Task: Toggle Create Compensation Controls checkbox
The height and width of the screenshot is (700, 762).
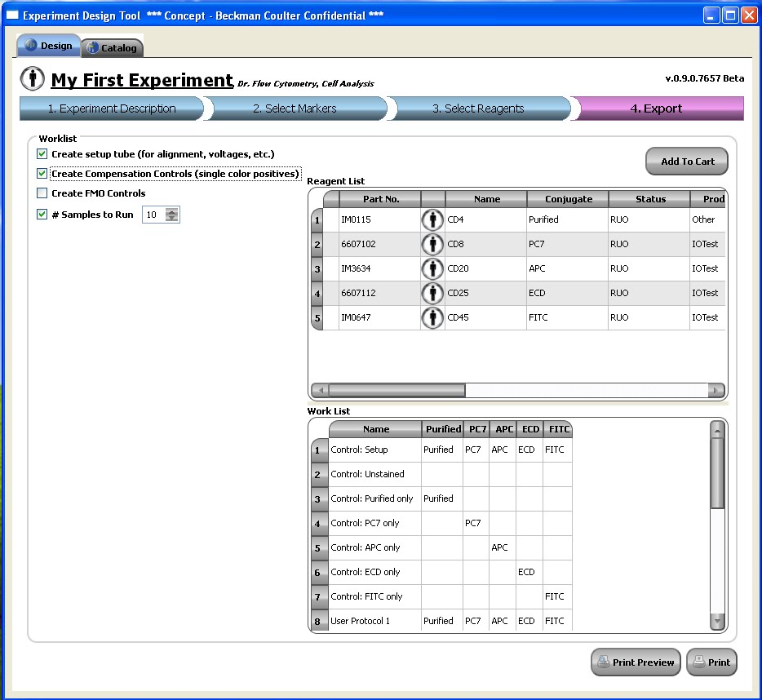Action: [x=42, y=174]
